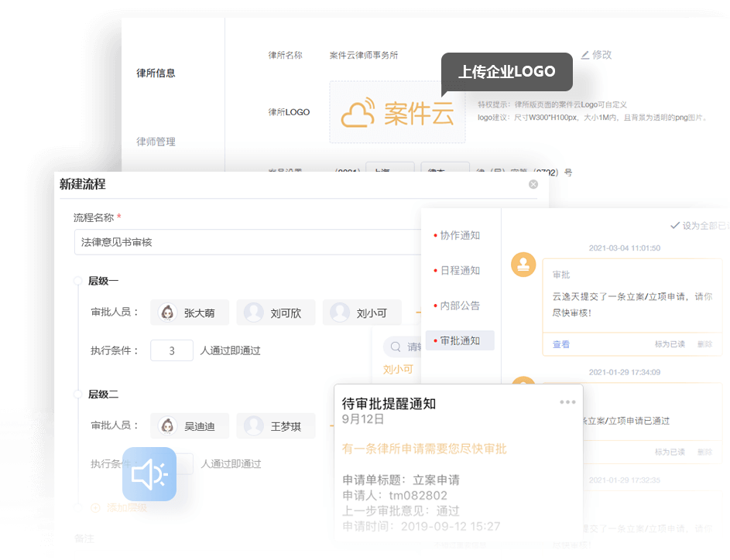Click 删除 on the 2021-03-04 message
The width and height of the screenshot is (730, 560).
tap(704, 344)
